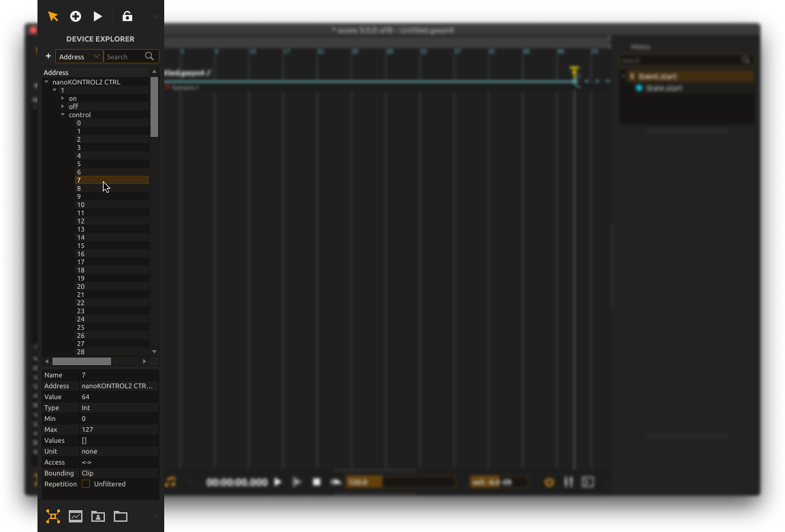Select the arrow selection tool
Viewport: 785px width, 532px height.
point(53,16)
